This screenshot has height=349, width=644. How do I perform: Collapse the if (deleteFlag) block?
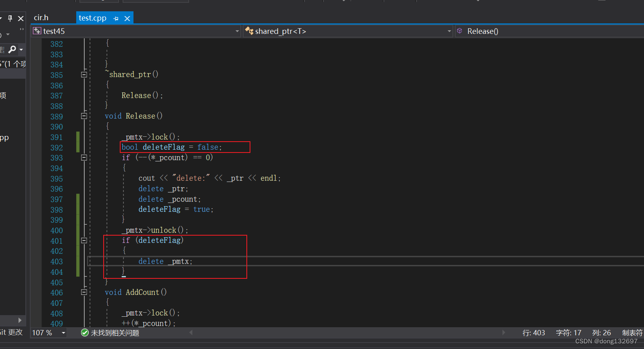point(84,240)
